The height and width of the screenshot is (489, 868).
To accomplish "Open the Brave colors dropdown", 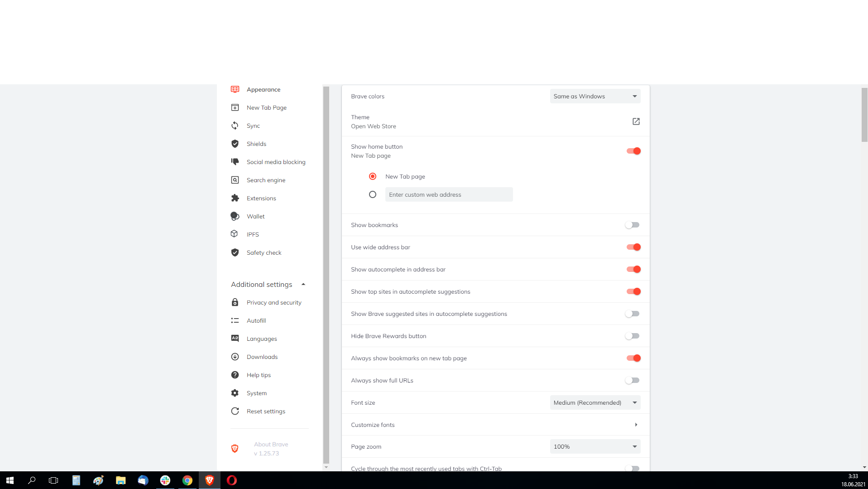I will pos(595,96).
